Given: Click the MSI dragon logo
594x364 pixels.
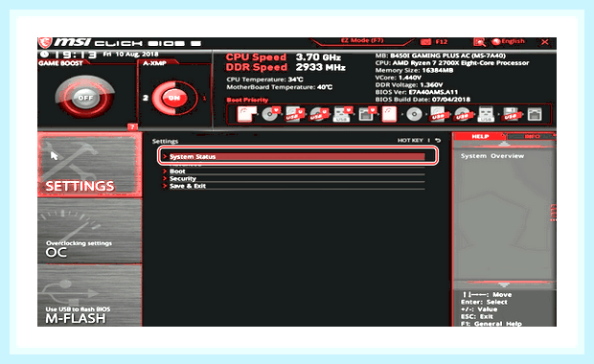Looking at the screenshot, I should (x=45, y=42).
